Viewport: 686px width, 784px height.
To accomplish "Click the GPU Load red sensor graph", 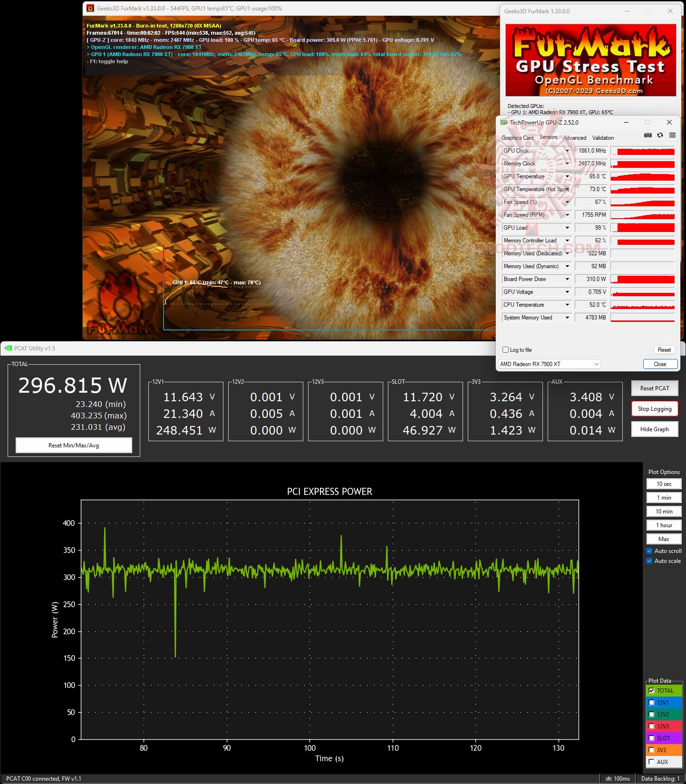I will click(x=643, y=228).
